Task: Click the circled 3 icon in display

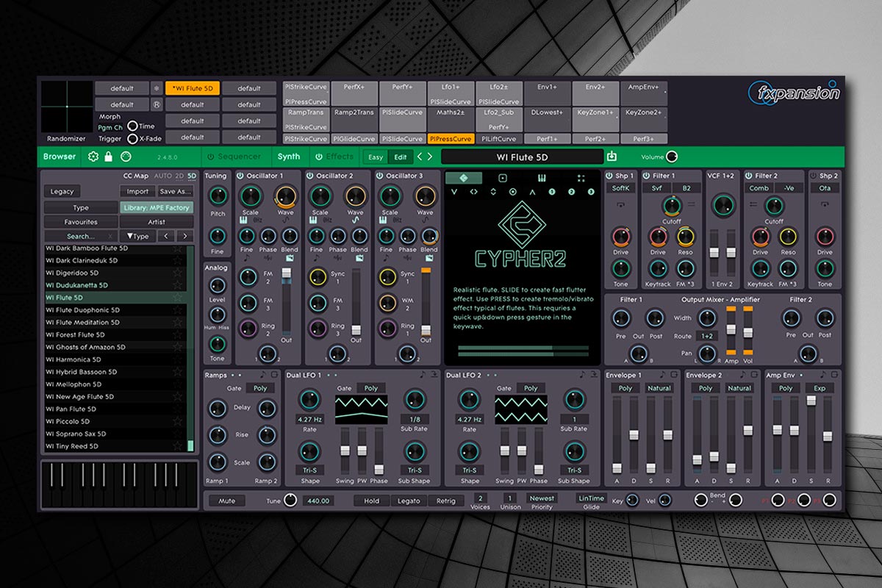Action: pyautogui.click(x=590, y=192)
